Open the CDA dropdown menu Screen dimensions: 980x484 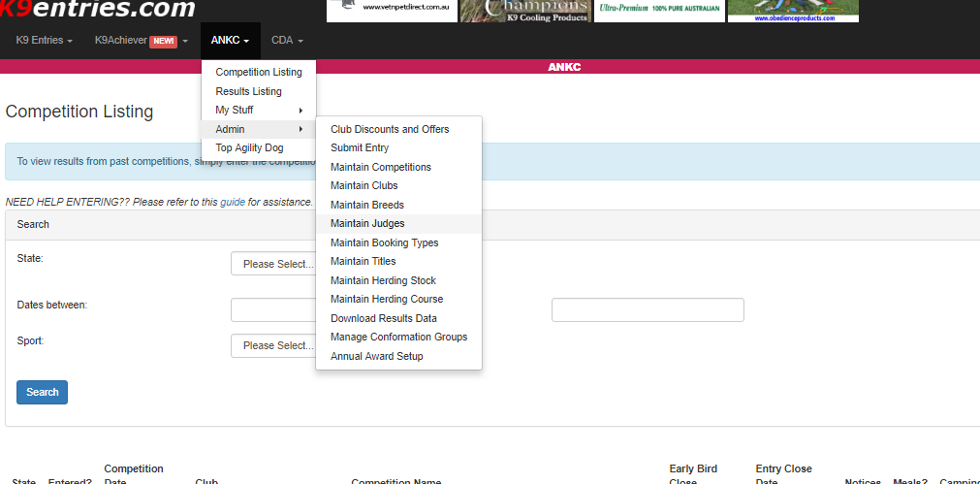(x=287, y=41)
